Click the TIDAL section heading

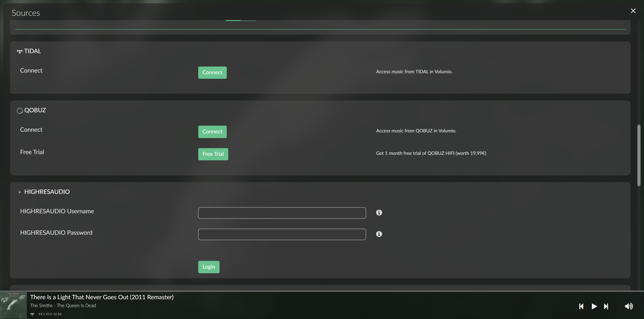coord(32,51)
